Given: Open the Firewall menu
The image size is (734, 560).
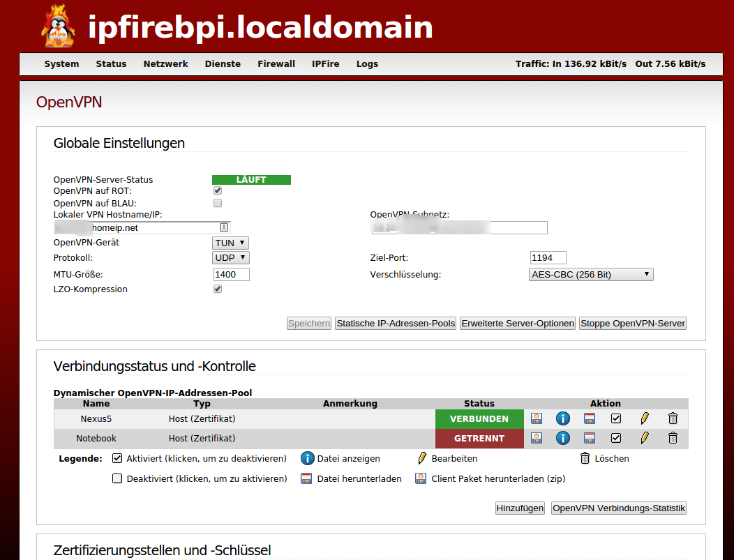Looking at the screenshot, I should point(276,64).
